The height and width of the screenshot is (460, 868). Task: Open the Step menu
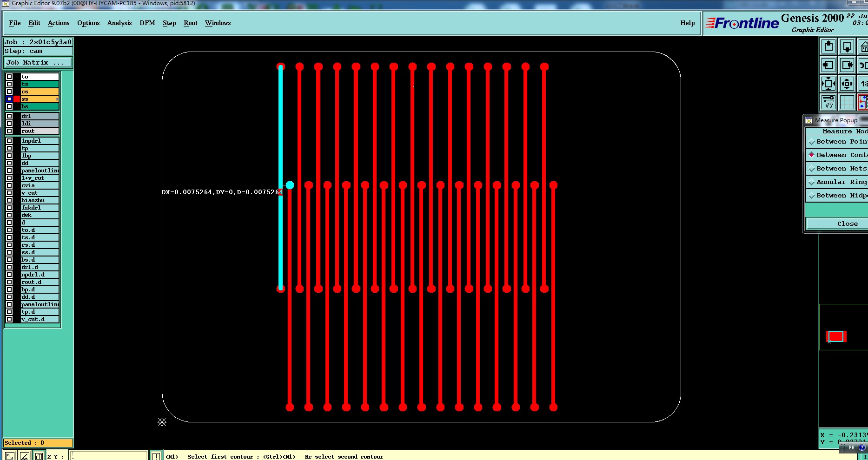(169, 23)
